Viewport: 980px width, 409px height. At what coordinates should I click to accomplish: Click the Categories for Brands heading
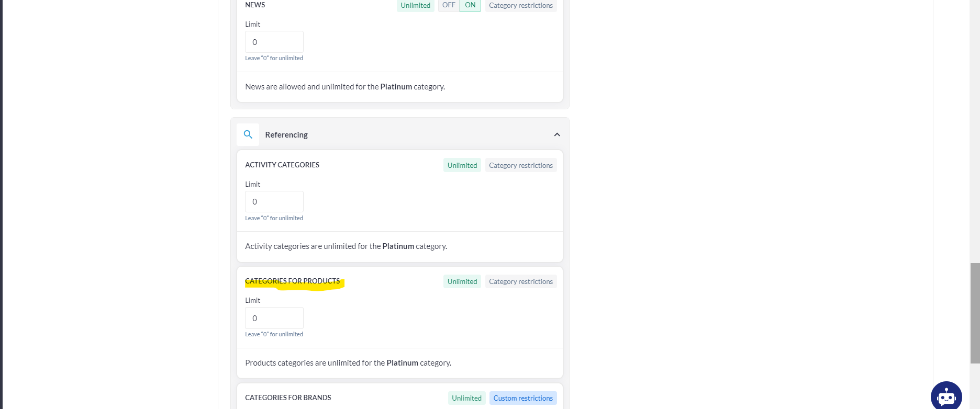pyautogui.click(x=288, y=397)
